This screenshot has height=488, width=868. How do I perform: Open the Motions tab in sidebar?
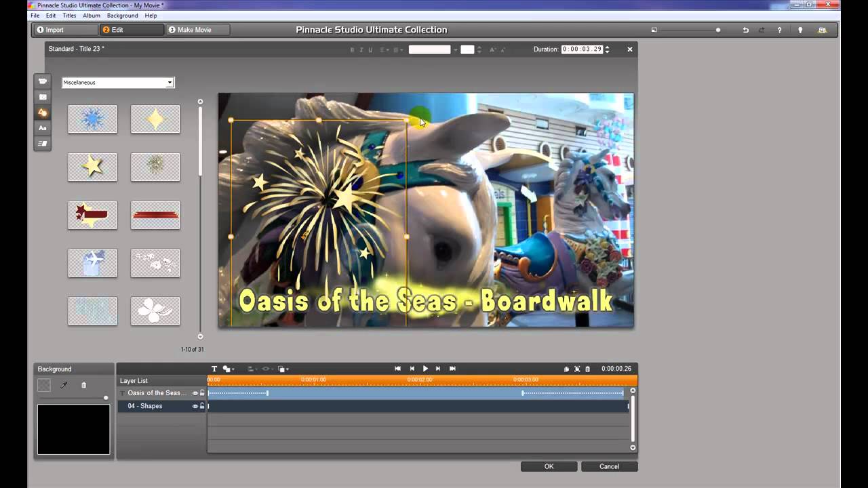42,144
